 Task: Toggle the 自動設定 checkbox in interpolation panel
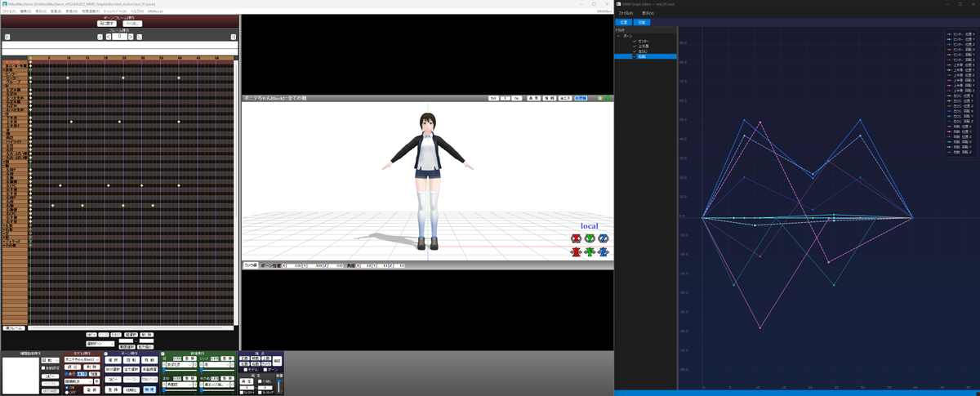43,367
